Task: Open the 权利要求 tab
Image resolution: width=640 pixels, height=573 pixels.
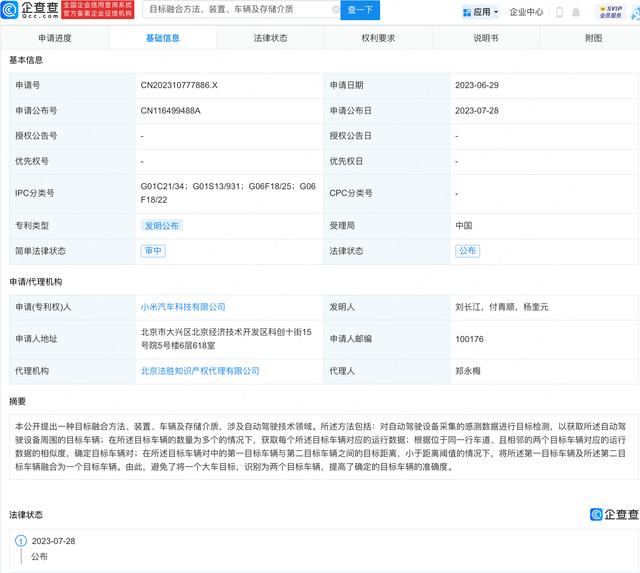Action: click(x=378, y=38)
